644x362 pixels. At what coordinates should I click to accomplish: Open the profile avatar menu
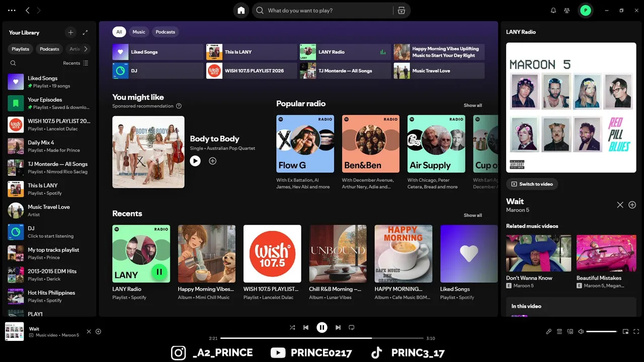point(585,10)
